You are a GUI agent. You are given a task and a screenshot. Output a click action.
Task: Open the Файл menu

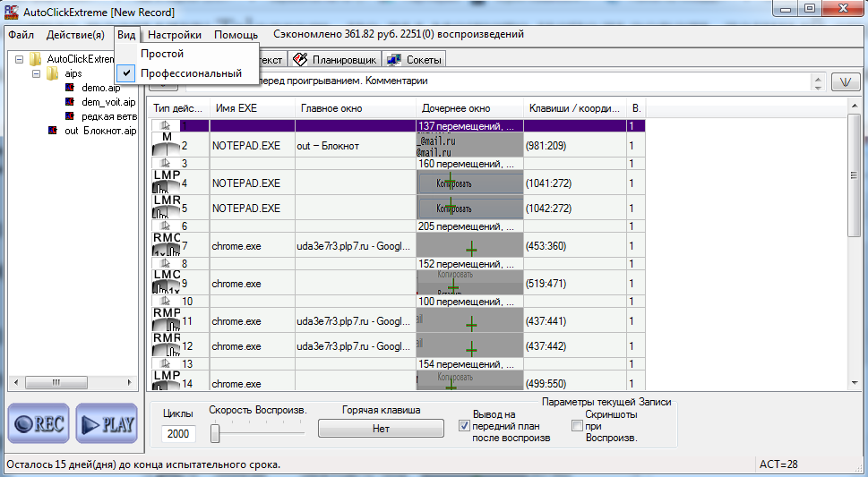[x=21, y=35]
